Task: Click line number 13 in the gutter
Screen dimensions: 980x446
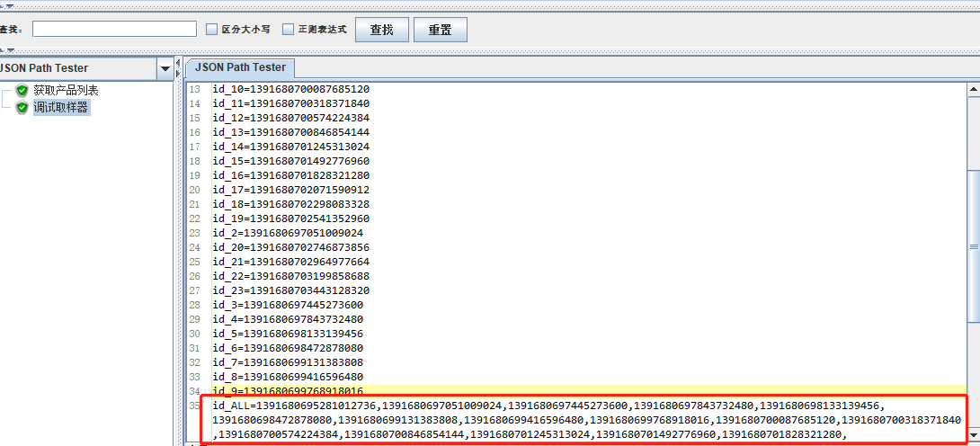Action: pos(194,89)
